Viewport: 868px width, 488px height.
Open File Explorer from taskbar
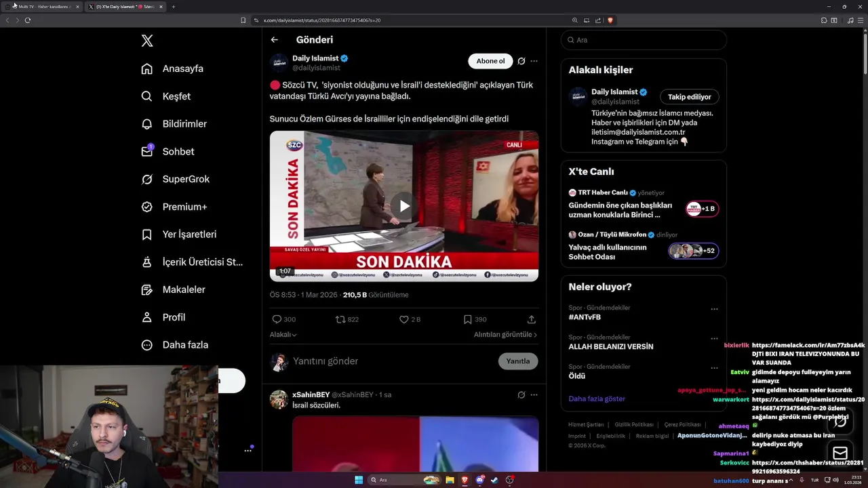click(450, 480)
